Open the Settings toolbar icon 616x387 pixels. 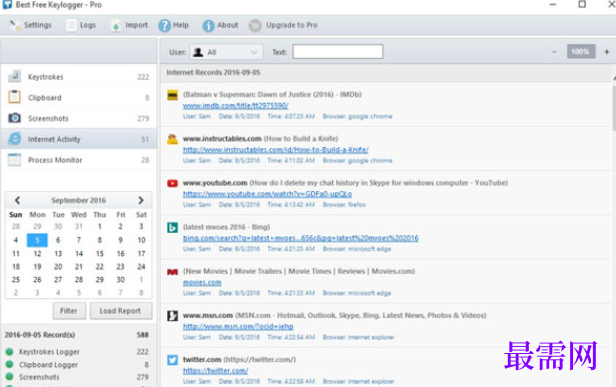pos(15,25)
